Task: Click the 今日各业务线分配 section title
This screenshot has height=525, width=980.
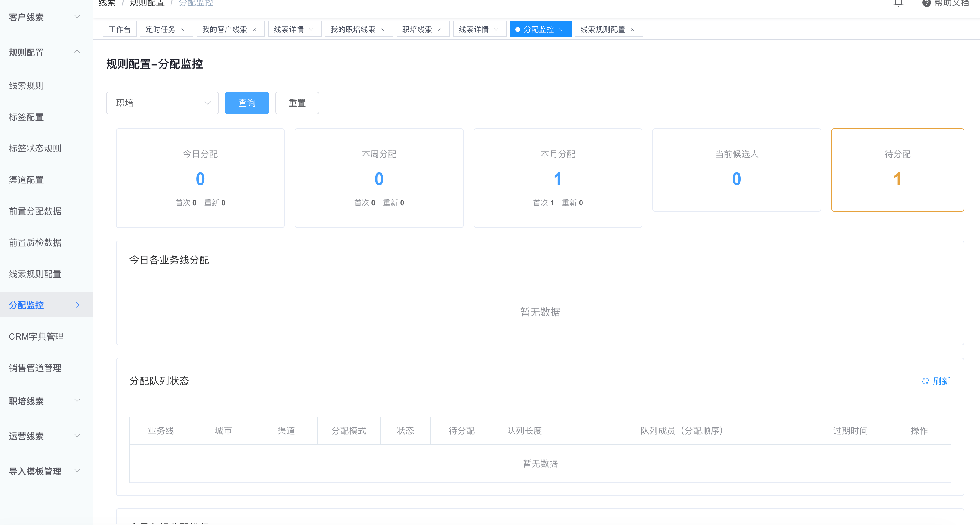Action: tap(169, 260)
